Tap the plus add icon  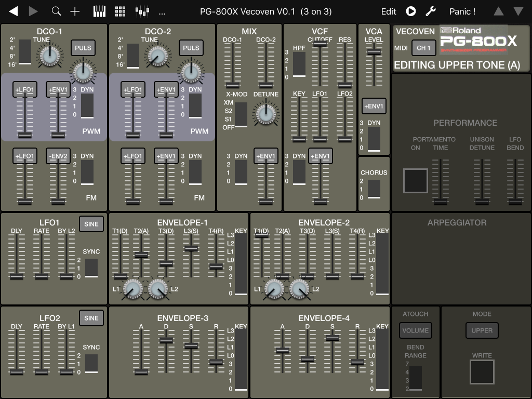coord(75,11)
